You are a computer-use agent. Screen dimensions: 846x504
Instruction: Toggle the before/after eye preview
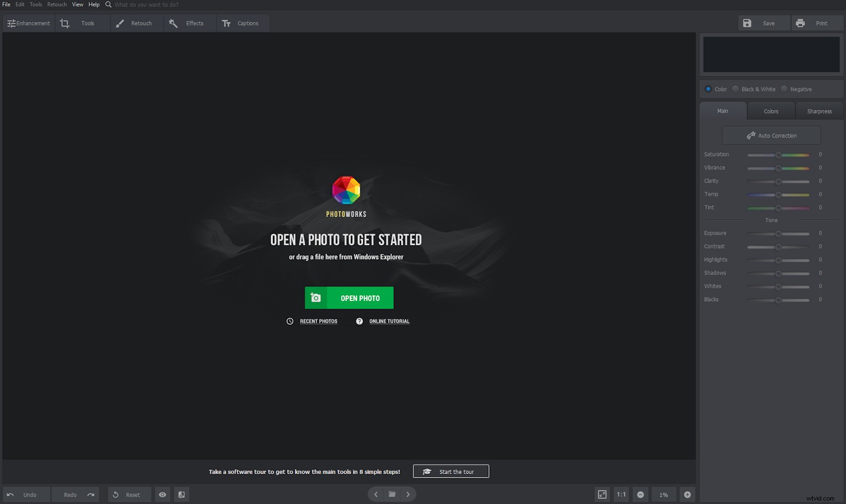pyautogui.click(x=162, y=494)
